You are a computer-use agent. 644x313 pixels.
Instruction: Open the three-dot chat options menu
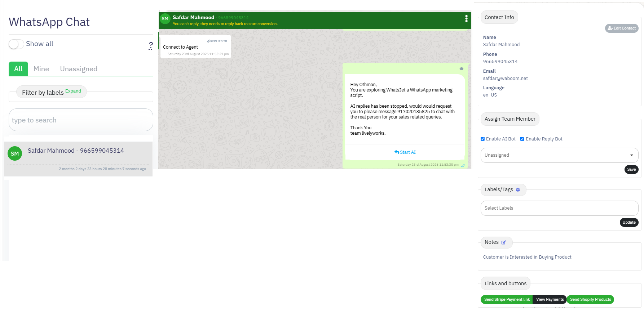[466, 19]
